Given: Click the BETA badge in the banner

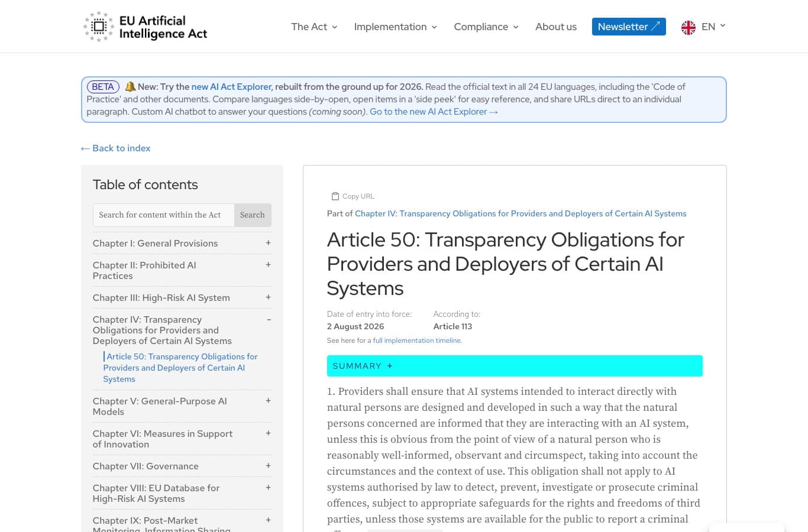Looking at the screenshot, I should 103,87.
